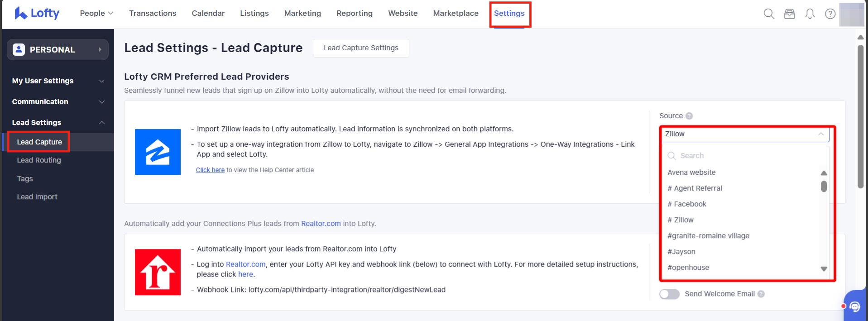Click the Realtor.com logo image

pyautogui.click(x=158, y=272)
